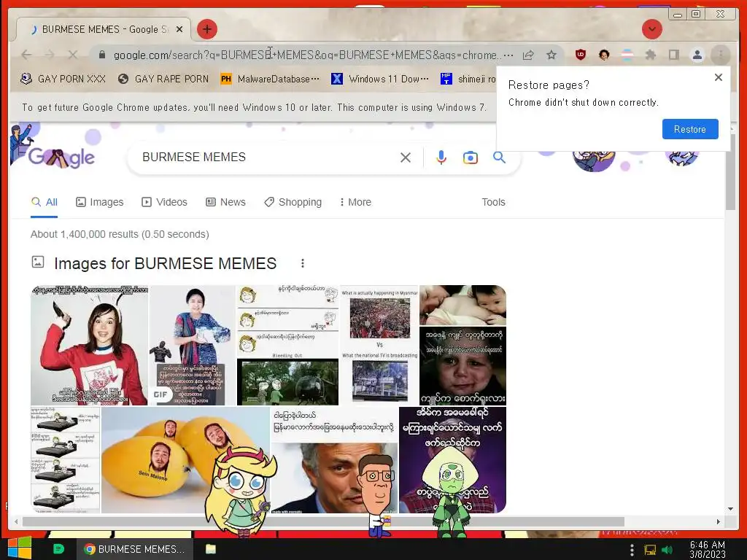Image resolution: width=747 pixels, height=560 pixels.
Task: Open the green taskbar app icon
Action: click(58, 549)
